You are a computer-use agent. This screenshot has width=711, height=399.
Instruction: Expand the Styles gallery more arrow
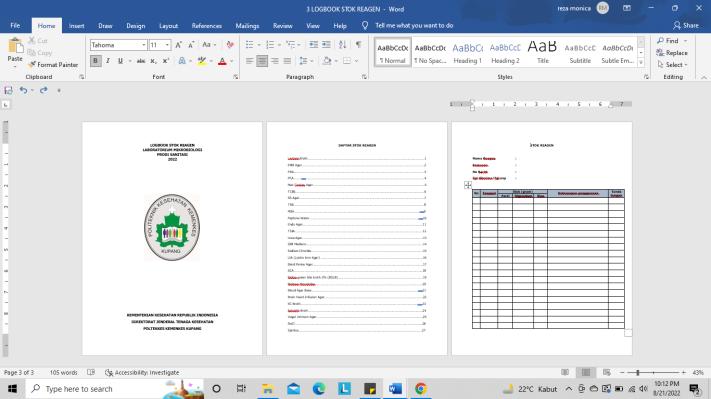point(641,63)
